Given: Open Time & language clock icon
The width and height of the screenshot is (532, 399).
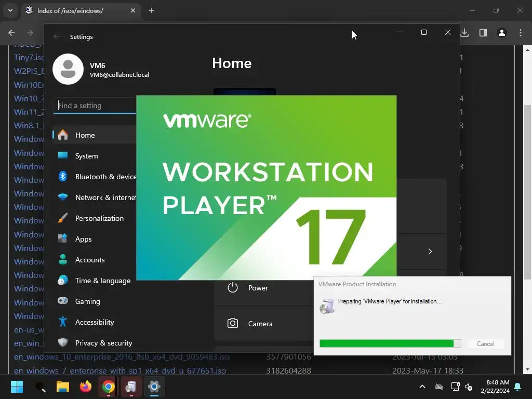Looking at the screenshot, I should coord(63,280).
